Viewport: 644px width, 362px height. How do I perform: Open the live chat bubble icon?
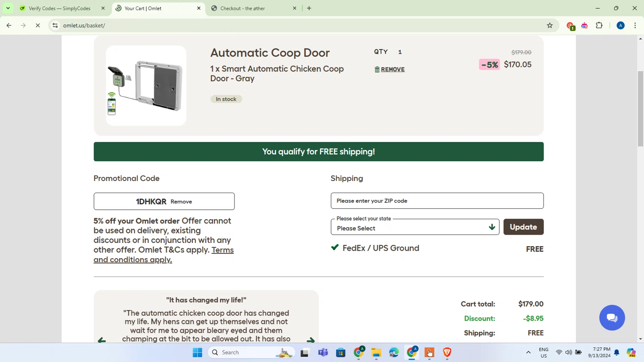pos(612,318)
